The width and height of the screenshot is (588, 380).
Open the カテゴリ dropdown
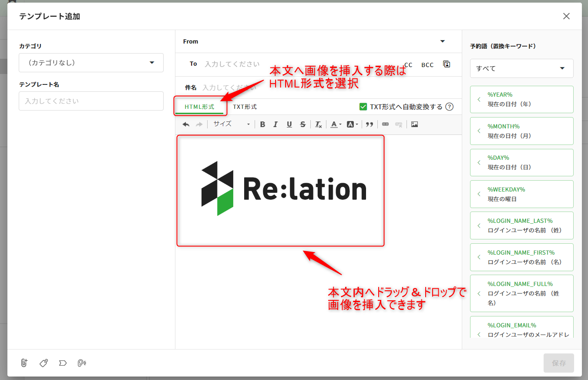point(91,63)
